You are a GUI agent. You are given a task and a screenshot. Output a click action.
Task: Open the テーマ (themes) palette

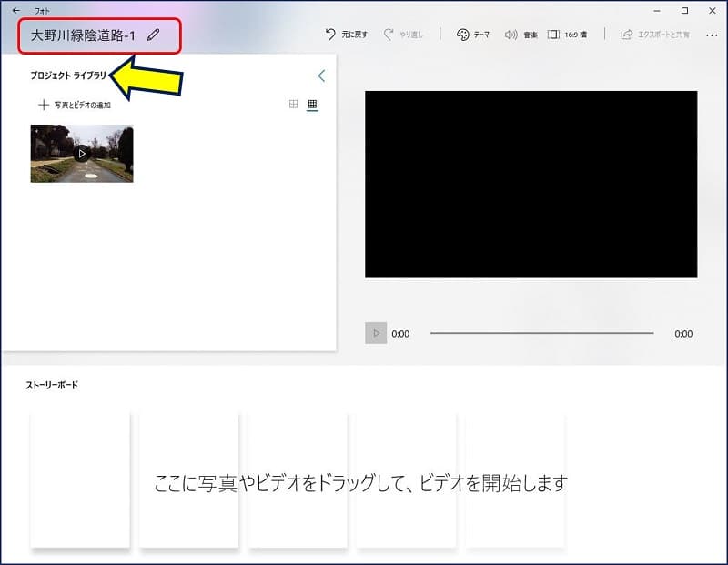tap(473, 35)
